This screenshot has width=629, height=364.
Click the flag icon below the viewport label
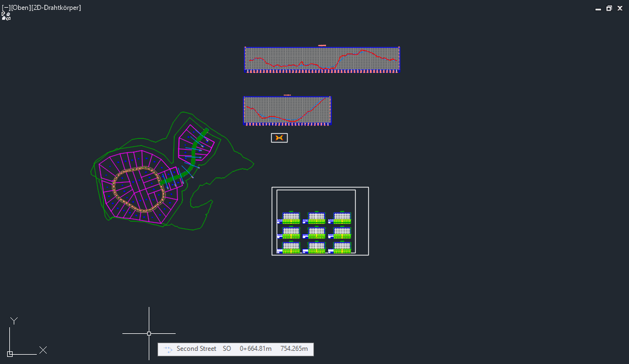point(3,13)
